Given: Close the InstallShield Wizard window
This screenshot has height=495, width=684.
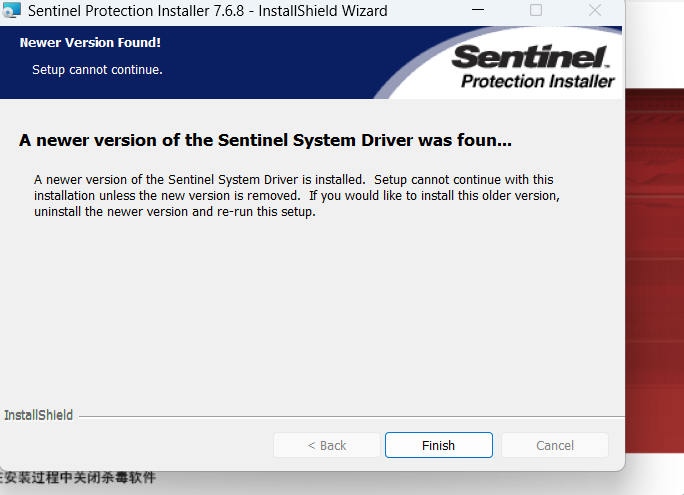Looking at the screenshot, I should [594, 10].
